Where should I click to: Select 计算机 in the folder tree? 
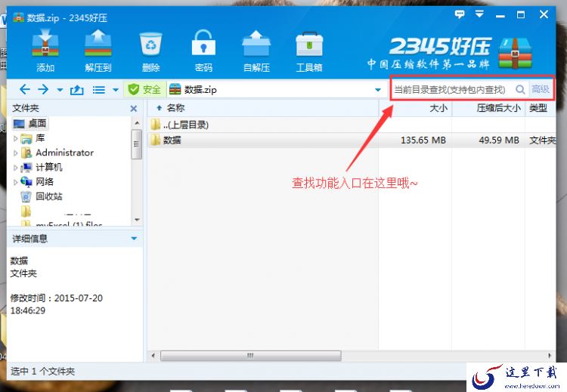pyautogui.click(x=42, y=167)
